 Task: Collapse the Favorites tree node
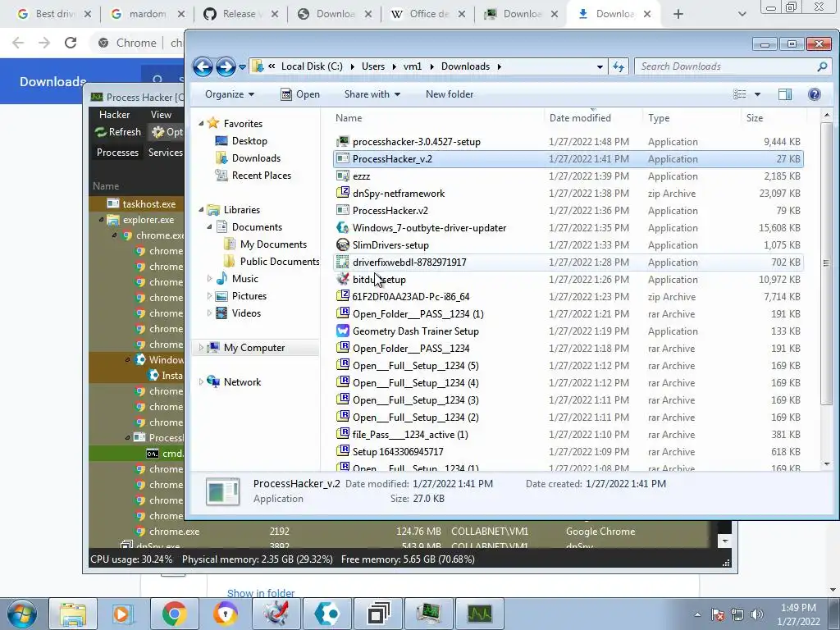(201, 124)
